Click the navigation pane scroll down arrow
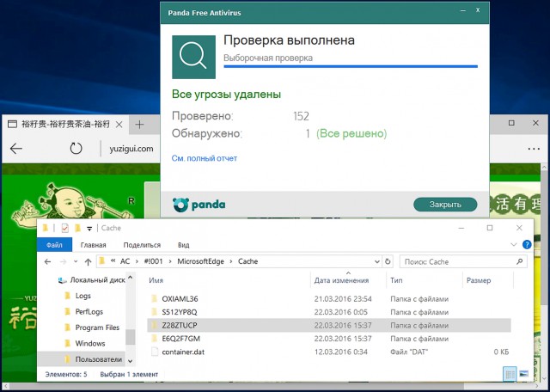 pyautogui.click(x=130, y=361)
